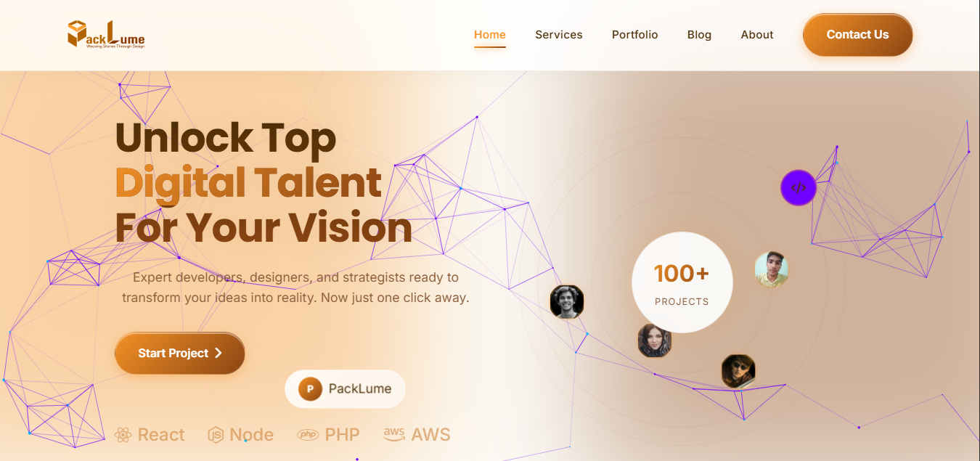Navigate to the Blog section
The width and height of the screenshot is (980, 461).
point(700,35)
